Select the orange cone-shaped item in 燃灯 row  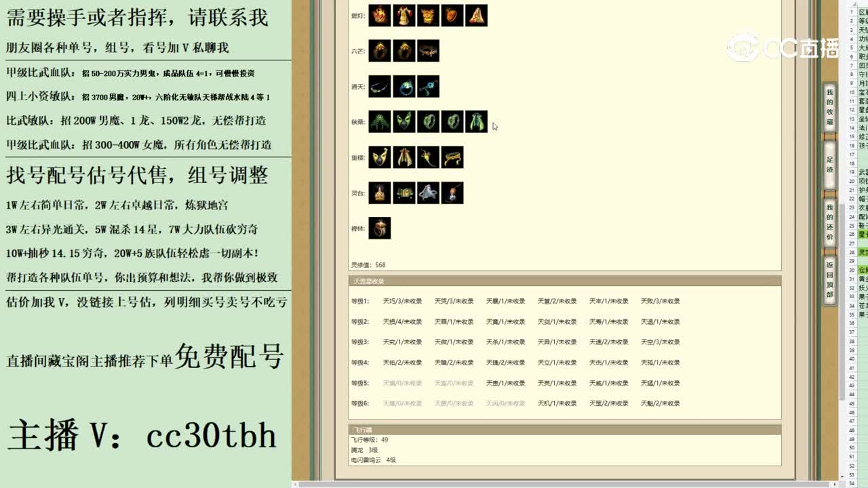coord(476,16)
